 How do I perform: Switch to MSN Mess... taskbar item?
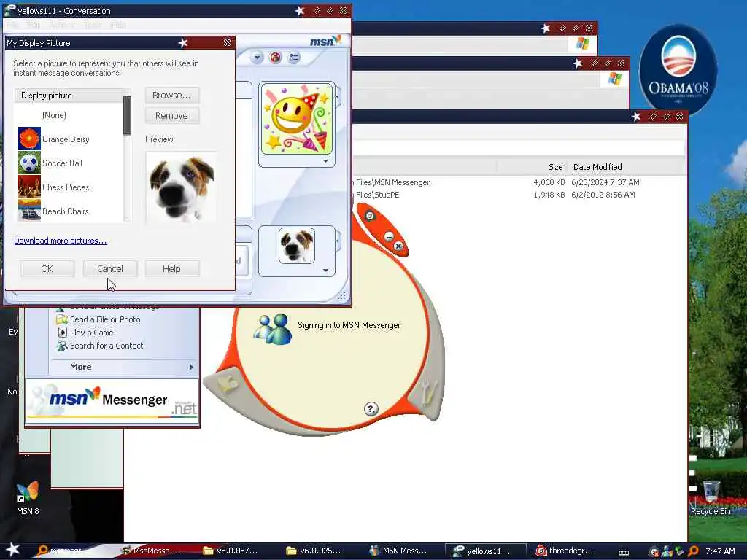(x=398, y=551)
